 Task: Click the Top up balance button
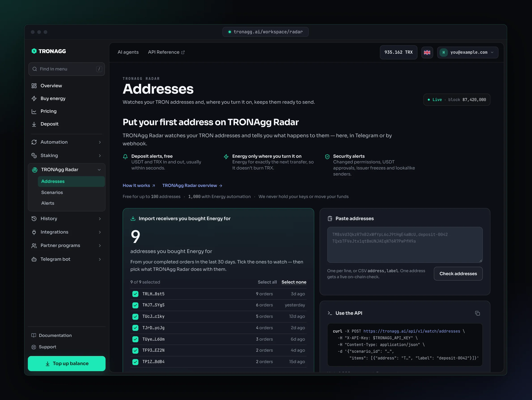pyautogui.click(x=67, y=363)
